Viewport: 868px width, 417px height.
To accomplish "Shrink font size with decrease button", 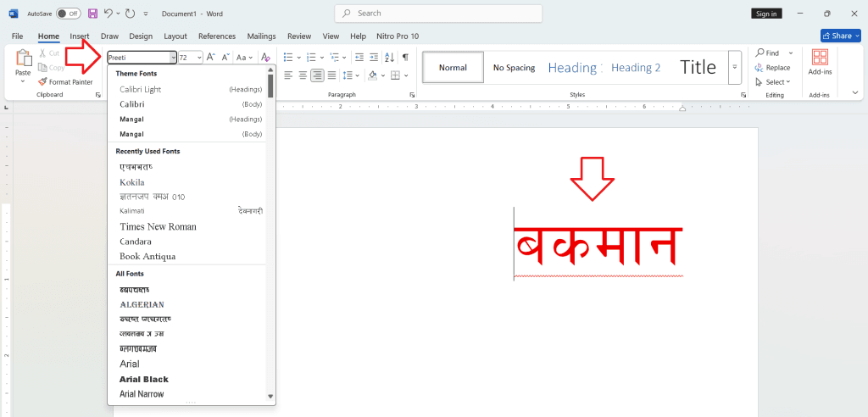I will click(x=225, y=57).
